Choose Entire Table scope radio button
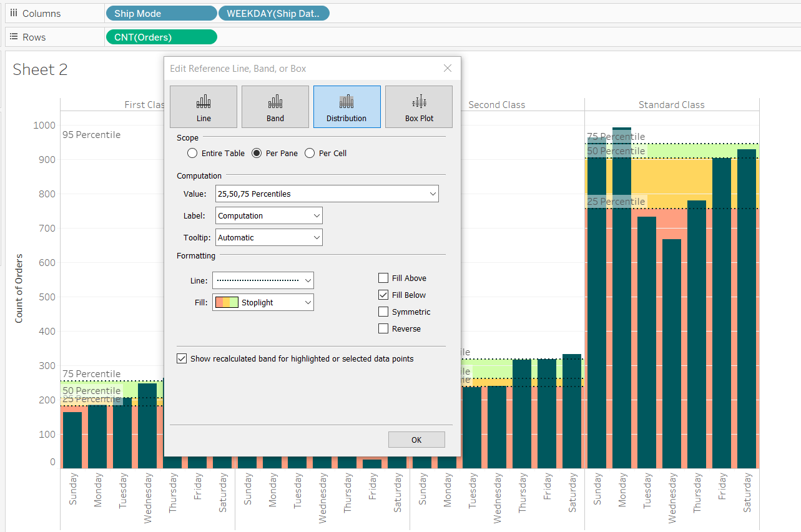 click(192, 153)
